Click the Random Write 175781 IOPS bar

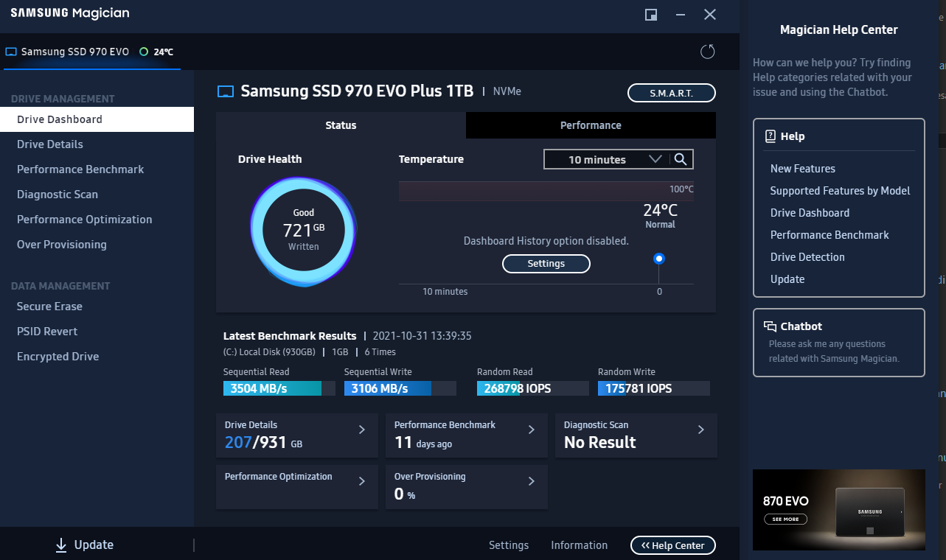click(654, 388)
